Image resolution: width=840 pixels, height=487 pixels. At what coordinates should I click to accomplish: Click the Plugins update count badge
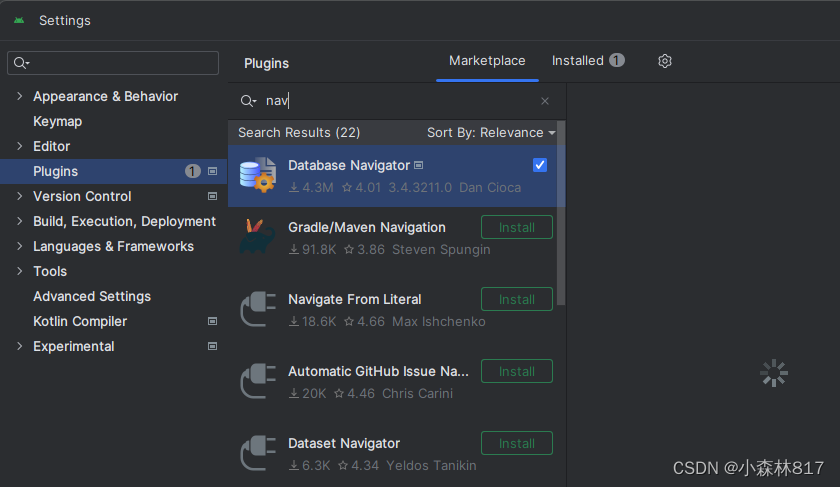click(193, 171)
